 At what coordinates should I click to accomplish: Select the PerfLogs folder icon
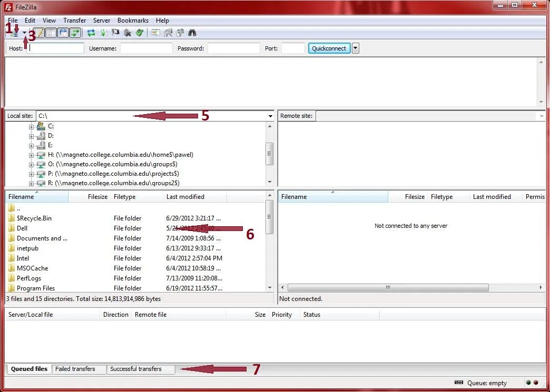11,278
